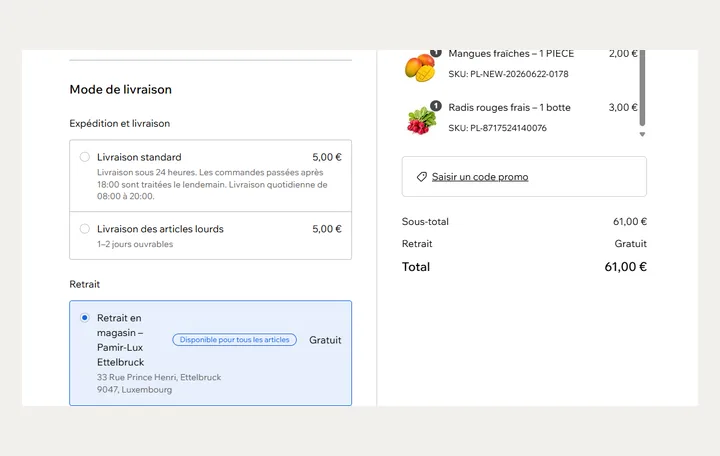Viewport: 720px width, 456px height.
Task: Open the Saisir un code promo link
Action: click(480, 177)
